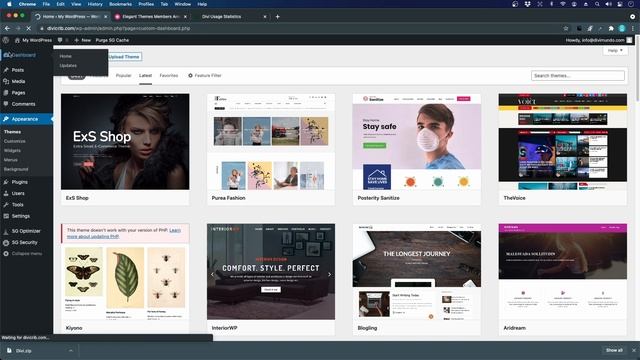The width and height of the screenshot is (640, 360).
Task: Click the Upload Theme button
Action: point(124,57)
